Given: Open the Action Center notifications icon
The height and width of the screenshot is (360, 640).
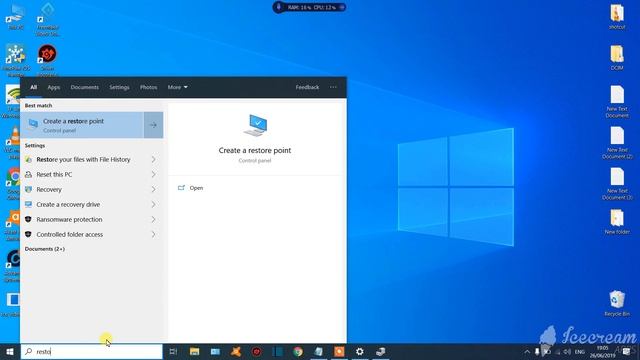Looking at the screenshot, I should point(626,352).
